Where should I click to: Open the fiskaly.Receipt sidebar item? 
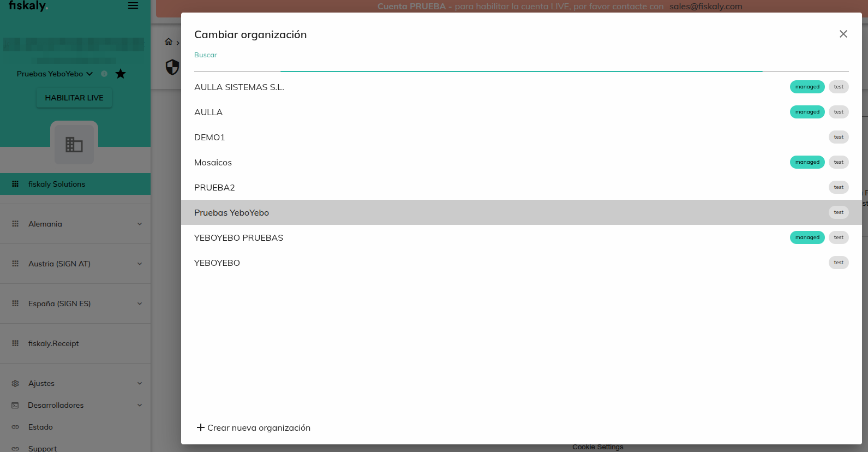(75, 343)
